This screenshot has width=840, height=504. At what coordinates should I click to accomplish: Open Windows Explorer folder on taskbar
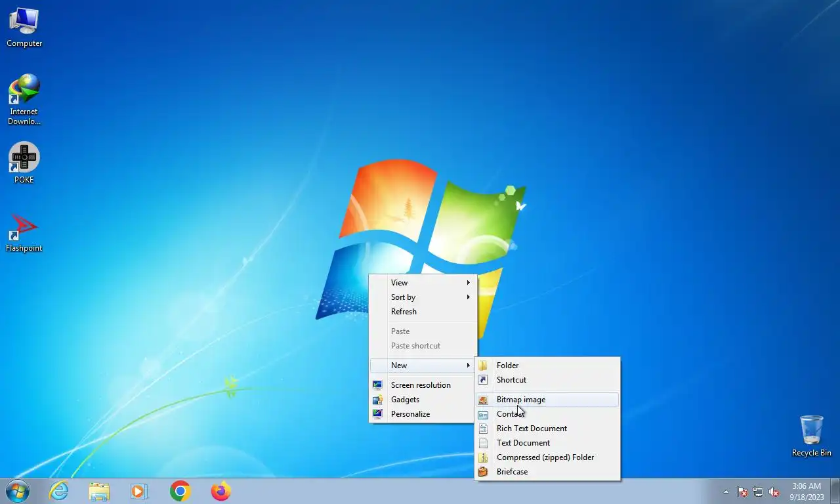(99, 491)
